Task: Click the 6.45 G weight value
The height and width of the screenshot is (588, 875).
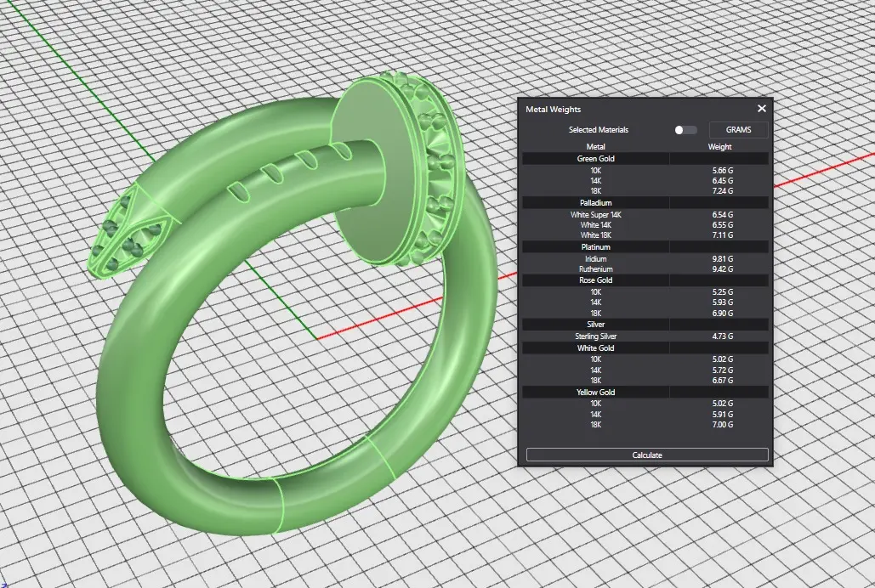Action: pyautogui.click(x=723, y=181)
